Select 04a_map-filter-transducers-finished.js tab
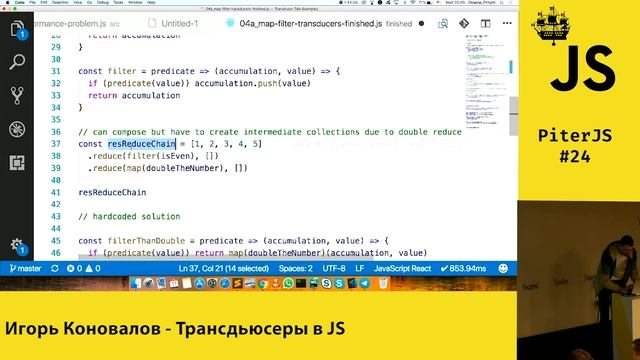This screenshot has width=640, height=360. [311, 24]
